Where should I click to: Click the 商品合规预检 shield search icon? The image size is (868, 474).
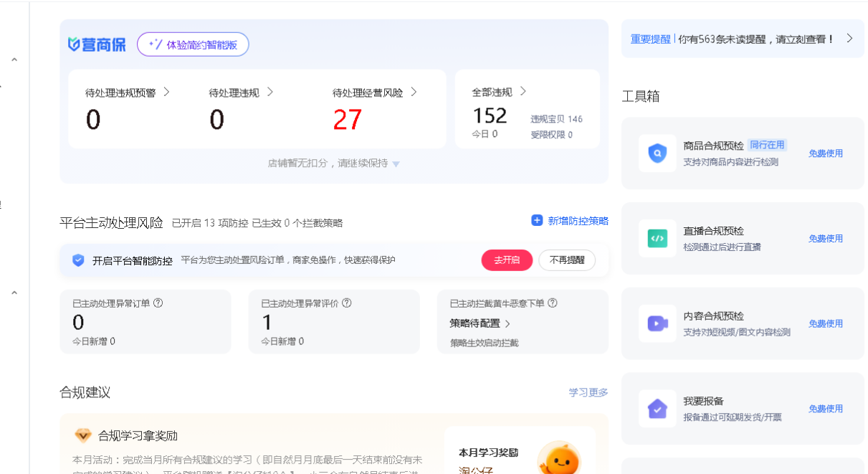(657, 153)
